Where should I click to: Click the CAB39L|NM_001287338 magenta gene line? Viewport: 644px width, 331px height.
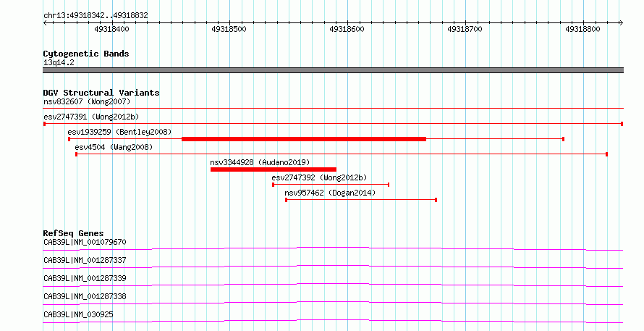pyautogui.click(x=333, y=303)
